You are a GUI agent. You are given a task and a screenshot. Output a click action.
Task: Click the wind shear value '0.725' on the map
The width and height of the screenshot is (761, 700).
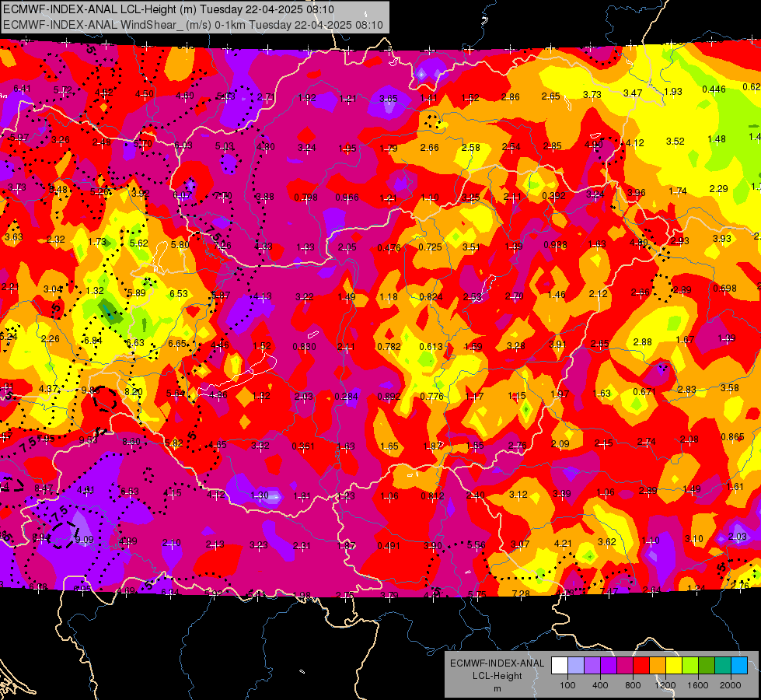pos(430,247)
